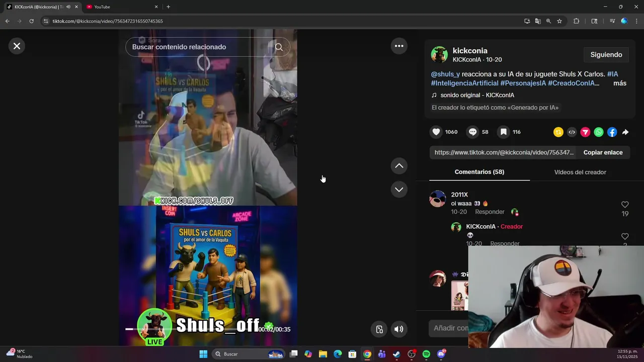Viewport: 644px width, 362px height.
Task: Like the 2011X comment
Action: point(625,205)
